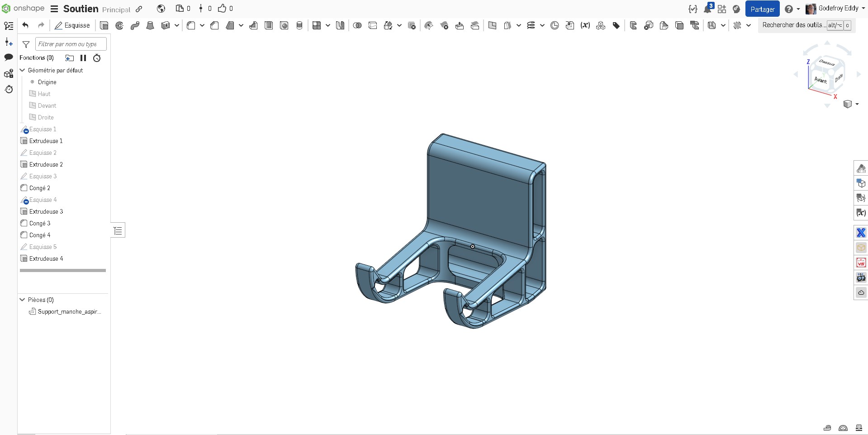Select the Shell tool
The height and width of the screenshot is (435, 868).
[x=269, y=25]
